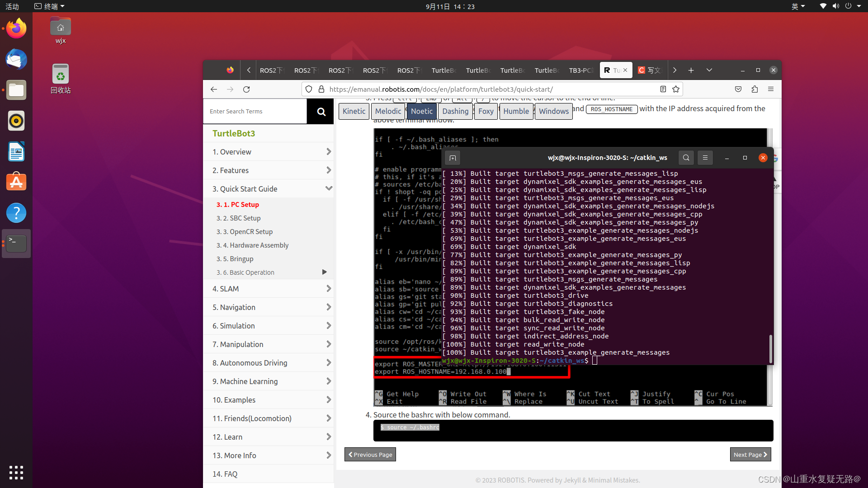Open 3.4. Hardware Assembly page
This screenshot has height=488, width=868.
(x=252, y=245)
